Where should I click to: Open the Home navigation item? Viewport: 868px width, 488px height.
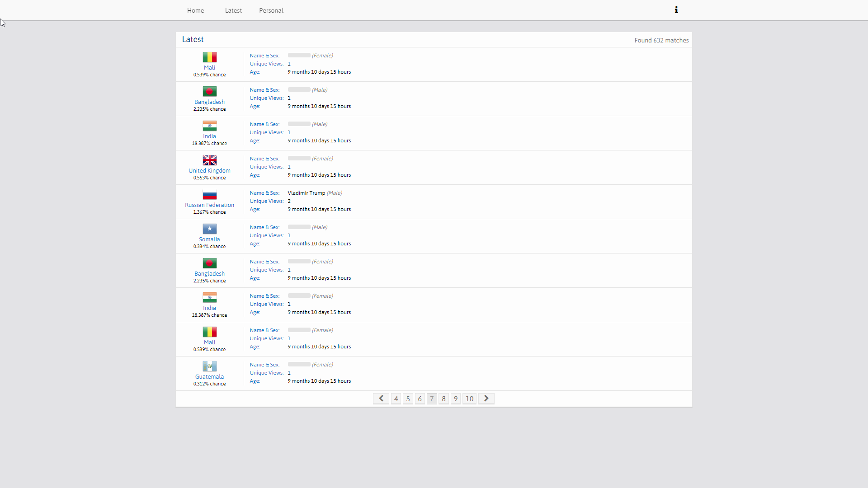coord(195,10)
